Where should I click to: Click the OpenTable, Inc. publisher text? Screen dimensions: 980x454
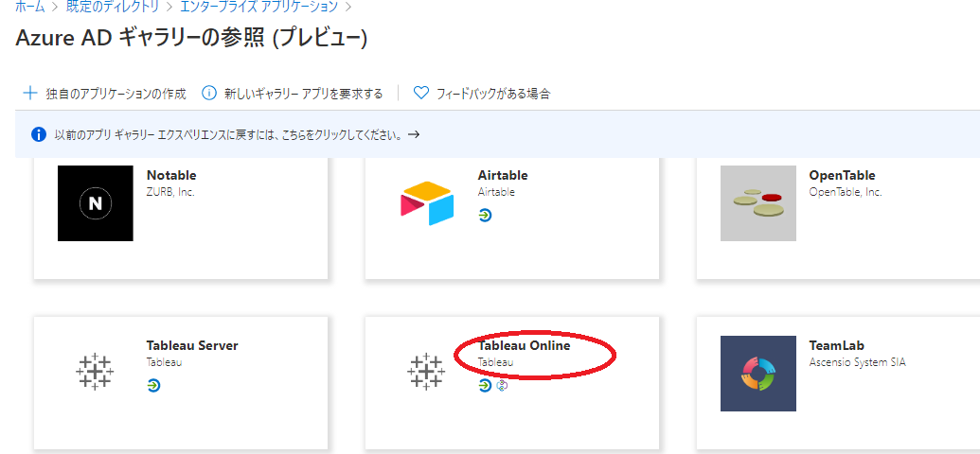tap(845, 192)
